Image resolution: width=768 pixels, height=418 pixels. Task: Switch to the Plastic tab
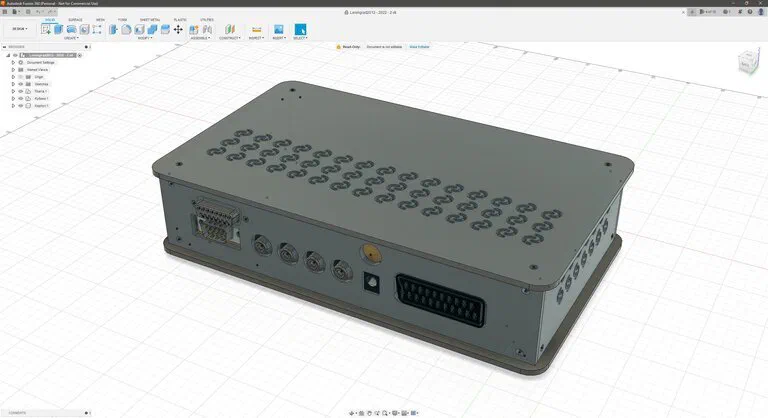[180, 20]
